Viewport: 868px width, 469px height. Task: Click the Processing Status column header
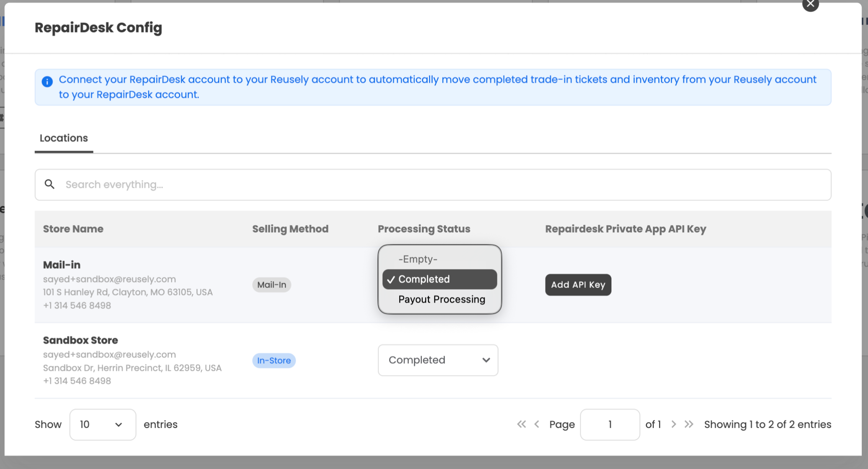(x=424, y=229)
